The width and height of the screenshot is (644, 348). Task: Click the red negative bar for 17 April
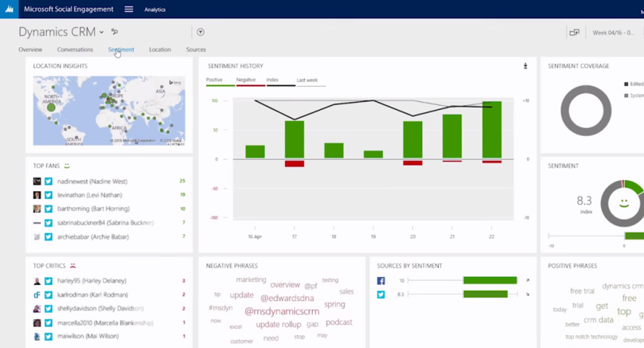click(295, 163)
